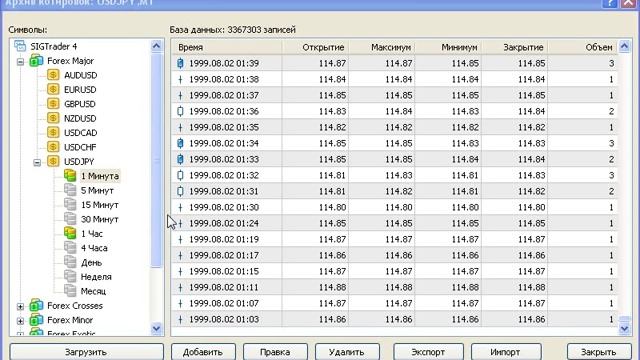The image size is (640, 360).
Task: Select the Месяц timeframe label
Action: pos(93,291)
